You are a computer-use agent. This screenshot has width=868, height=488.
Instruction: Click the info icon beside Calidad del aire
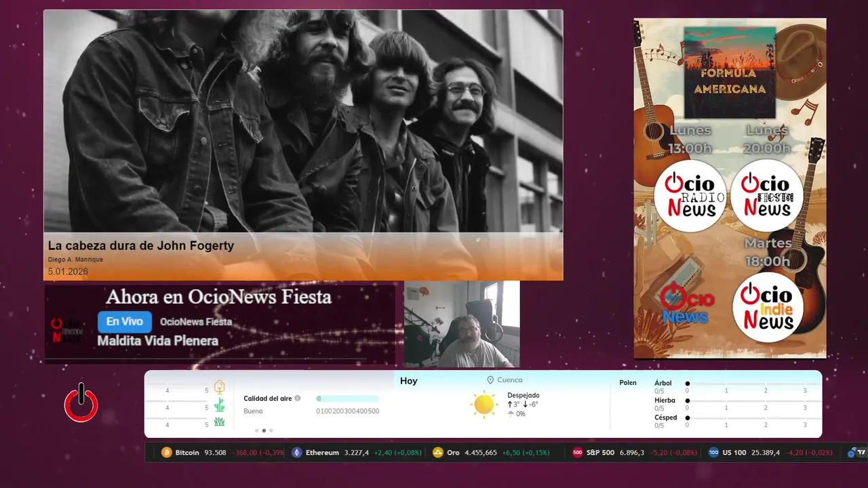[298, 399]
